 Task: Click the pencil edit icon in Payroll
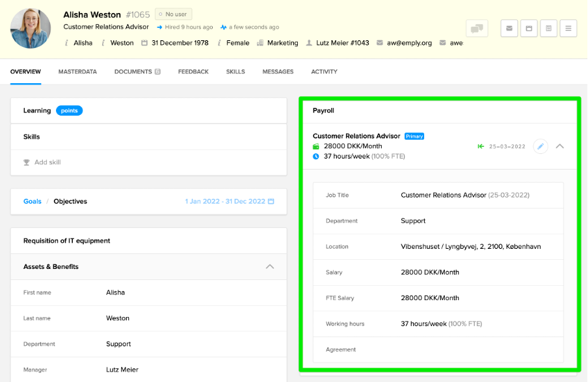pos(541,146)
